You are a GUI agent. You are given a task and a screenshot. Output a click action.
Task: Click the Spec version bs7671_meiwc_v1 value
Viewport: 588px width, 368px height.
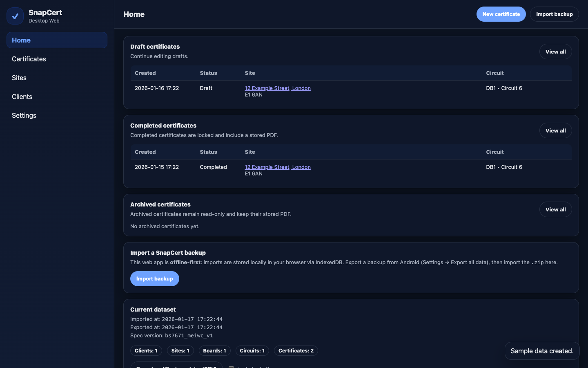tap(189, 335)
